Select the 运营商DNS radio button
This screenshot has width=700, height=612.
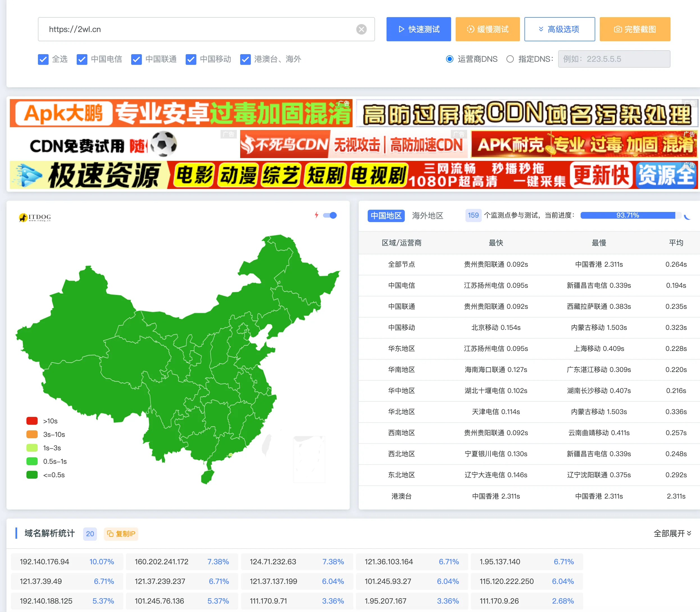[450, 59]
